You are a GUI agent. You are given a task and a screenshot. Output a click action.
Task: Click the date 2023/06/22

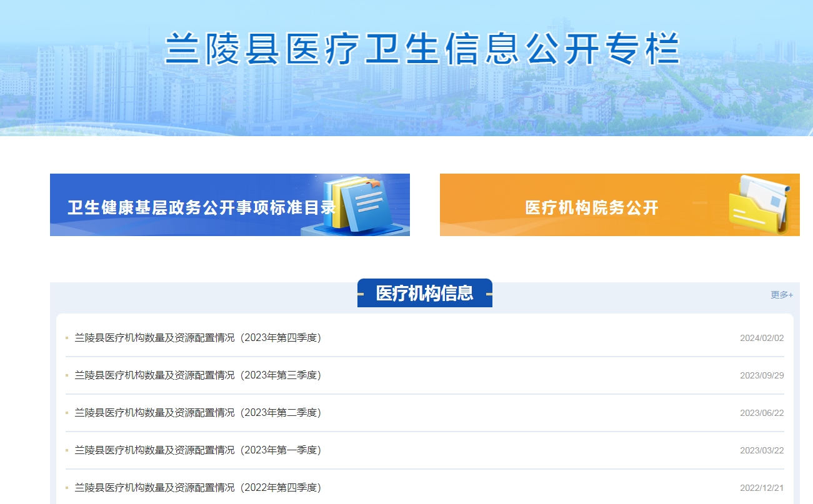(x=762, y=413)
